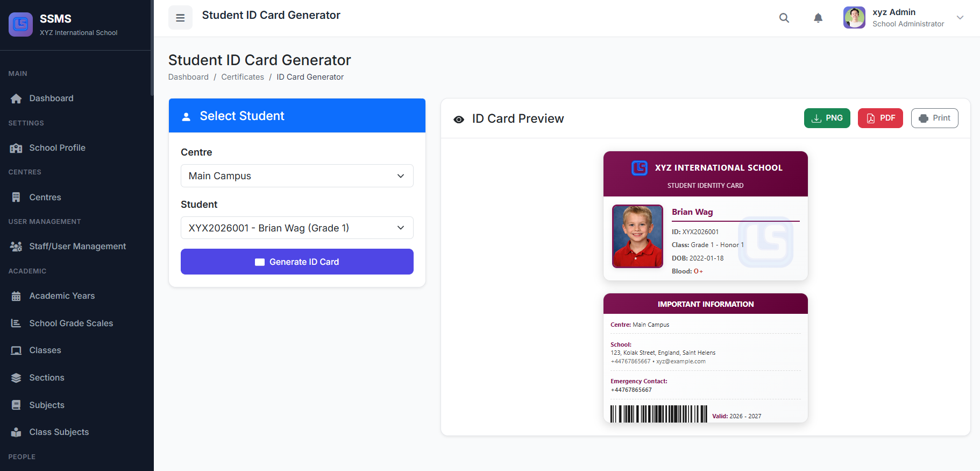Expand the xyz Admin profile chevron

click(x=960, y=18)
